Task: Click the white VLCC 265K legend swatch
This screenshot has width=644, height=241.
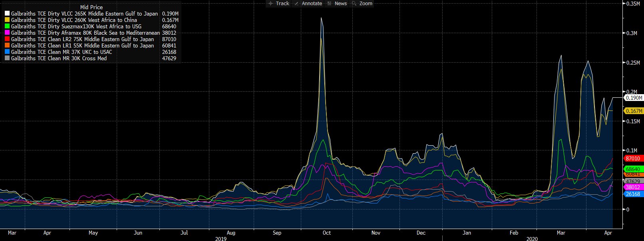Action: tap(7, 14)
